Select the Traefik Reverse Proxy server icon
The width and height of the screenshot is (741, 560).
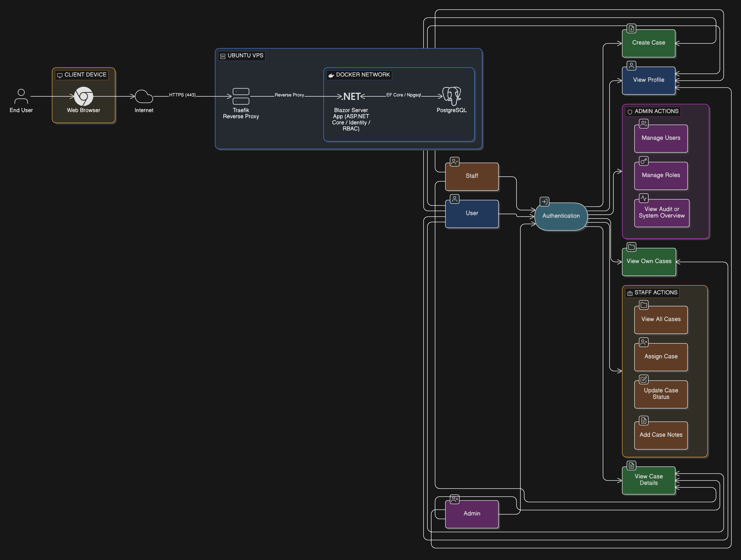pos(241,96)
